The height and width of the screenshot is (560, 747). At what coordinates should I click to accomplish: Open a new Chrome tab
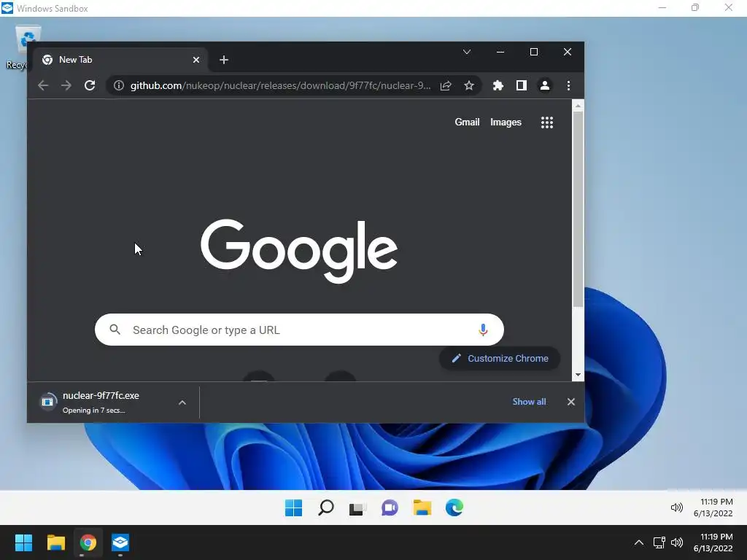pyautogui.click(x=224, y=60)
